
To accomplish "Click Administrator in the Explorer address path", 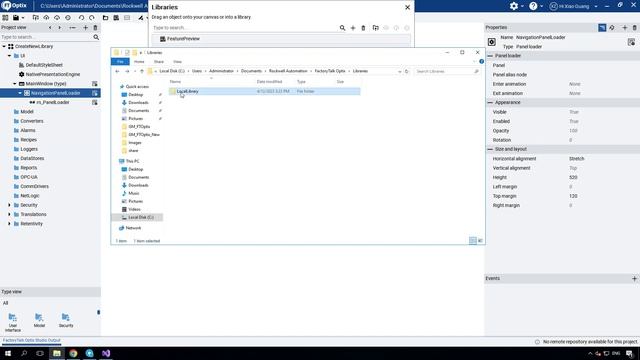I will (x=221, y=71).
